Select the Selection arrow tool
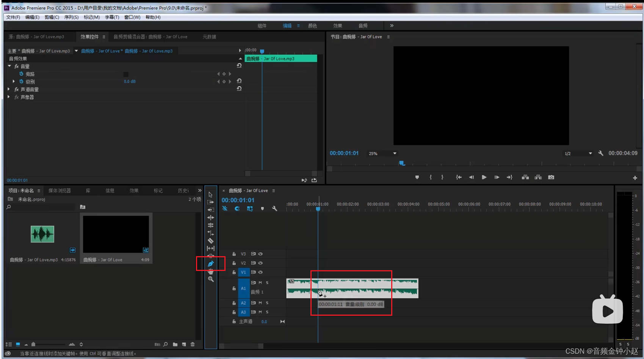 (210, 194)
